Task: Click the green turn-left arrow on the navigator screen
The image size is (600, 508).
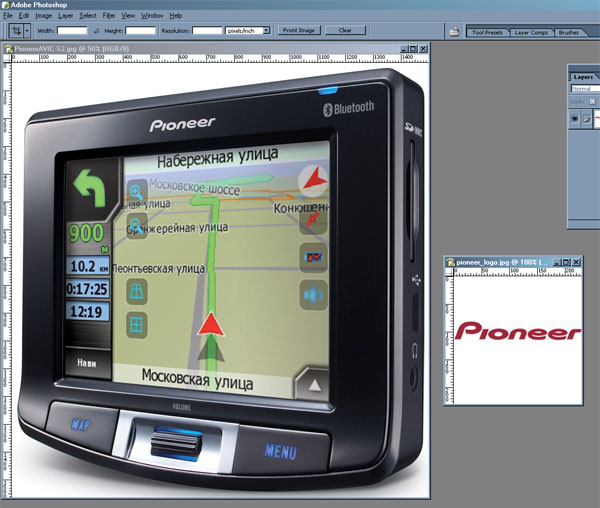Action: 89,188
